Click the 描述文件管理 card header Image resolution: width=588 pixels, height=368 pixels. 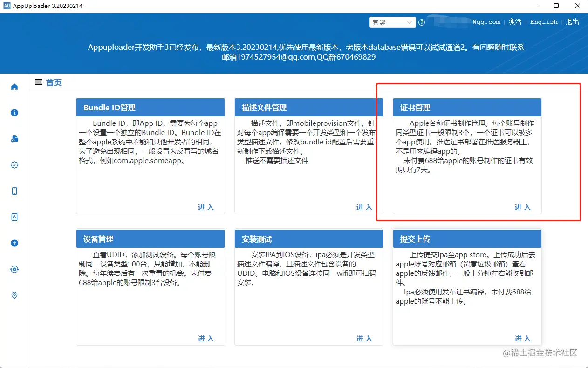(309, 108)
